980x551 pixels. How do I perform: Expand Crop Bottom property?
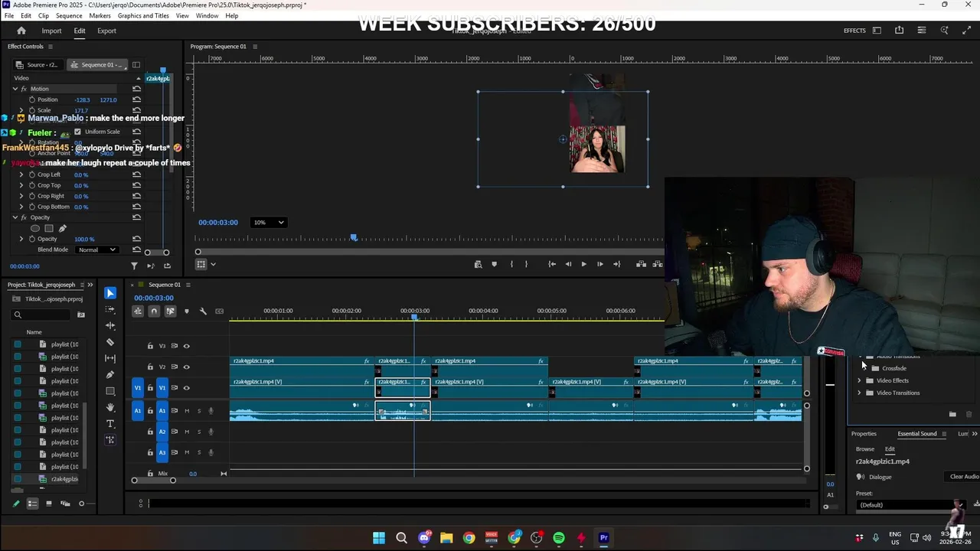pos(21,207)
